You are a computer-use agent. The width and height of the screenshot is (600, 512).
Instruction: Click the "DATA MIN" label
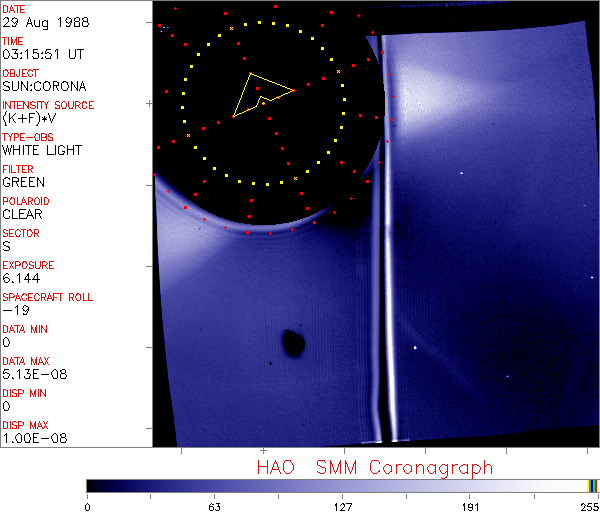tap(25, 329)
